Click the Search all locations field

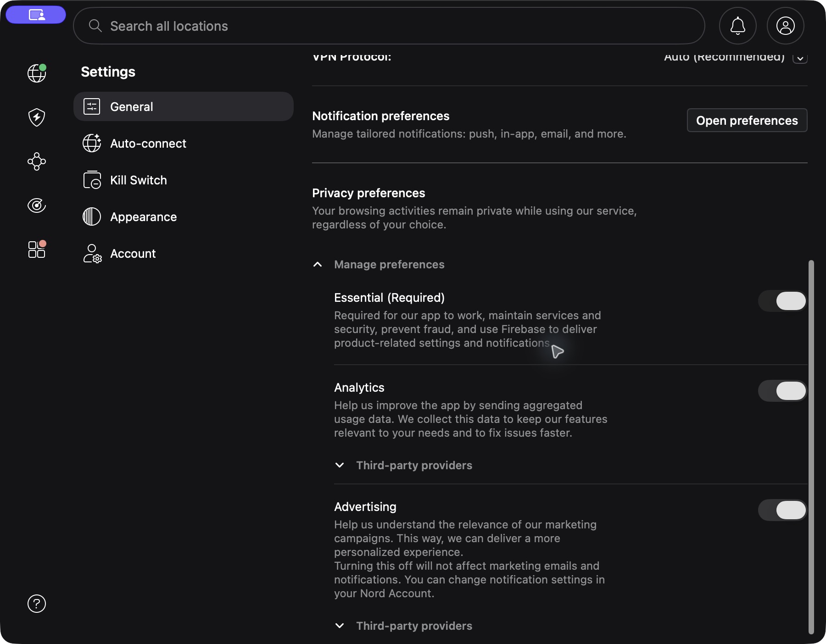[389, 26]
